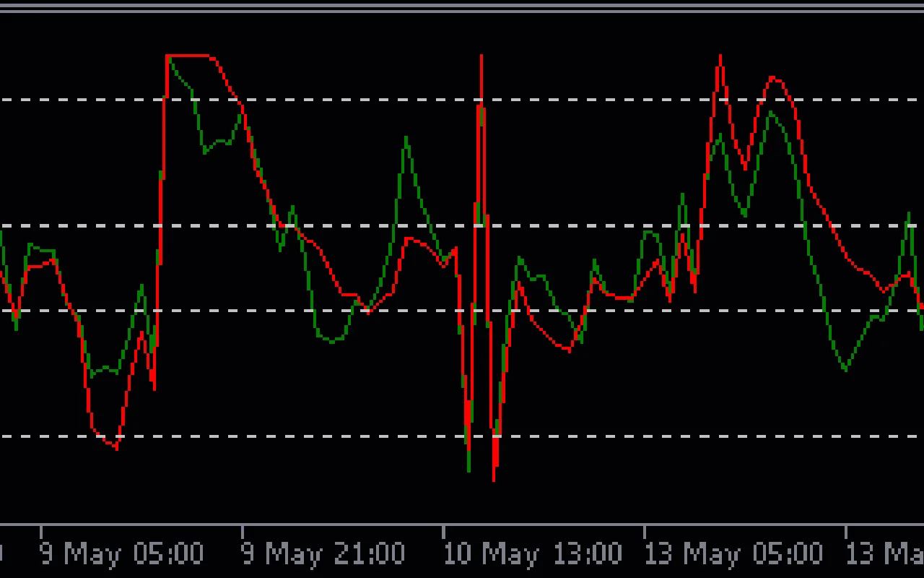This screenshot has height=578, width=924.
Task: Click the tick mark above "10 May 13:00"
Action: click(x=443, y=532)
